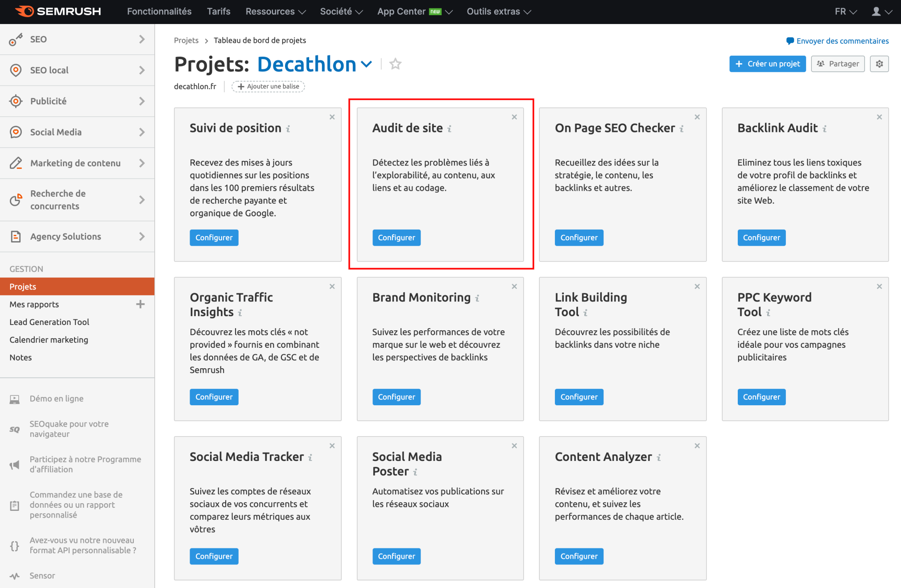Open project settings with the gear icon
901x588 pixels.
click(x=879, y=64)
